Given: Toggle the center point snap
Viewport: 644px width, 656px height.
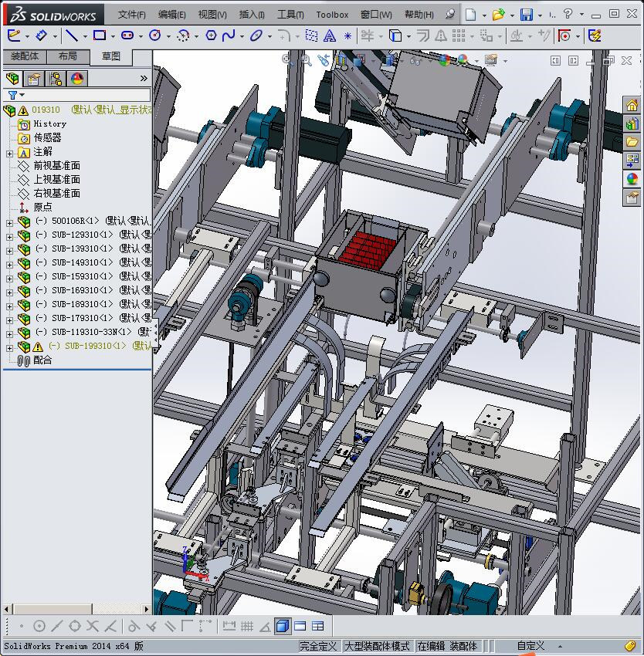Looking at the screenshot, I should tap(39, 627).
